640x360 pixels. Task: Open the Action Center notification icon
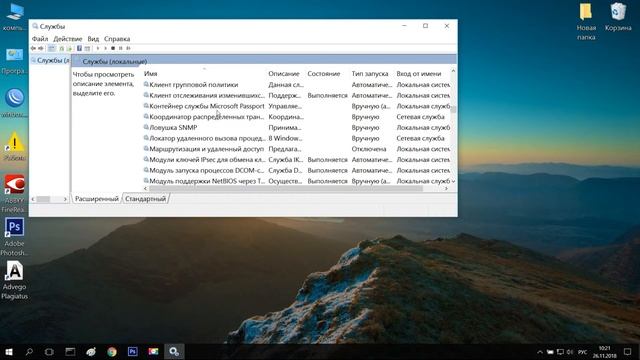tap(627, 352)
